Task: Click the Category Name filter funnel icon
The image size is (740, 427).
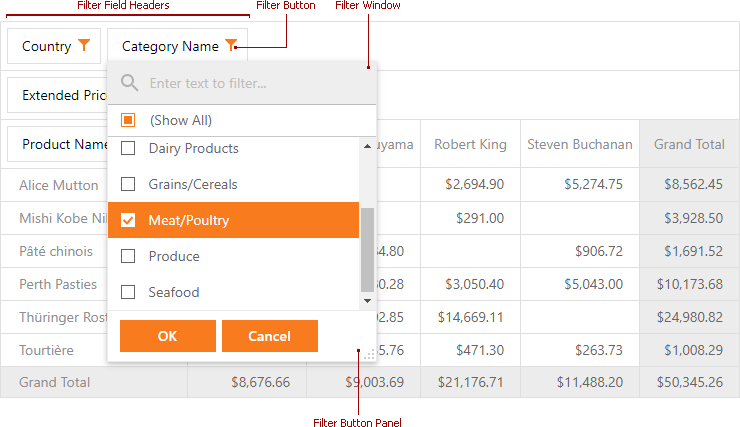Action: (231, 45)
